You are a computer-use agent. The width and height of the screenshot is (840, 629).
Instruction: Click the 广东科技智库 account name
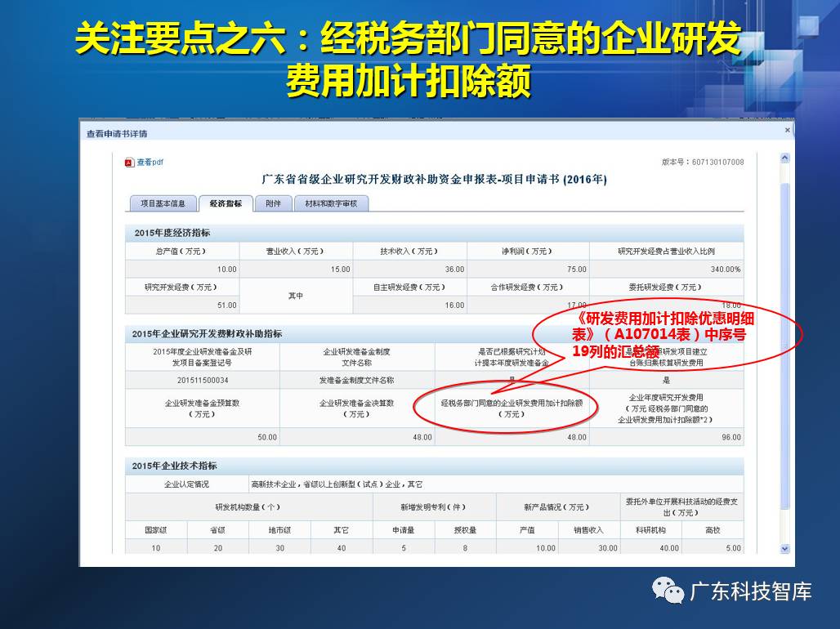pos(751,591)
